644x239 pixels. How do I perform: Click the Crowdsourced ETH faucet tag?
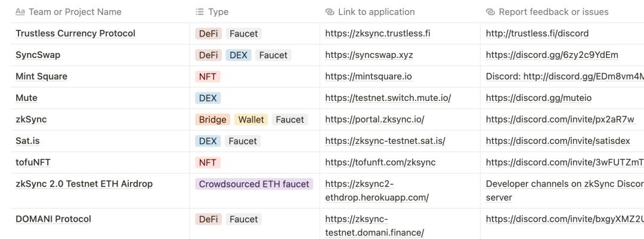(x=254, y=184)
